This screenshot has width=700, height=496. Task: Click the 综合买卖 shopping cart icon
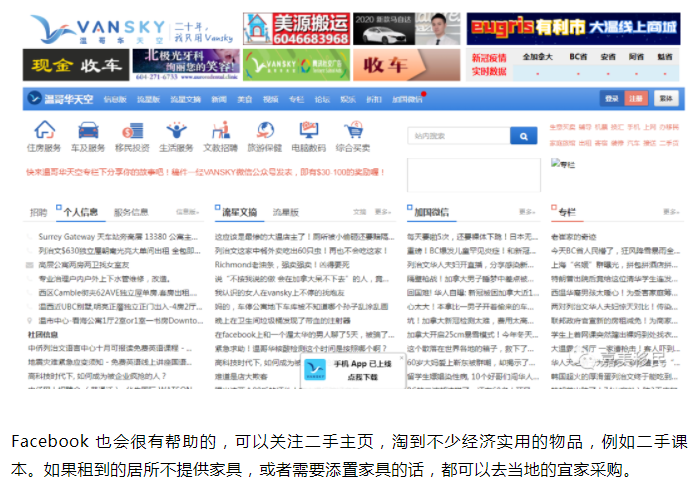click(x=353, y=131)
